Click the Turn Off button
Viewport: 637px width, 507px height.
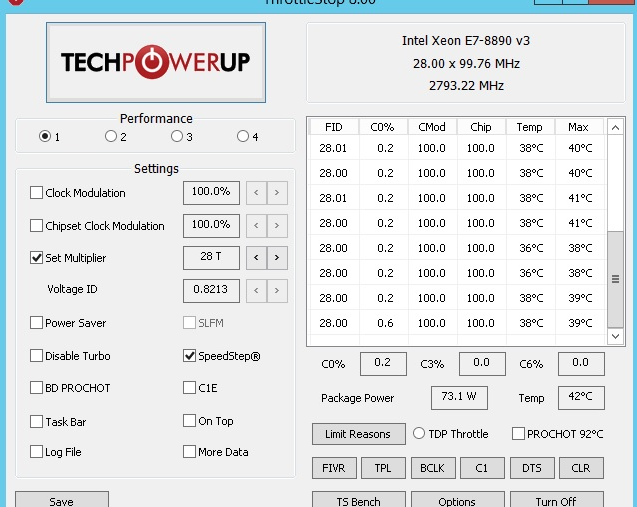click(557, 500)
